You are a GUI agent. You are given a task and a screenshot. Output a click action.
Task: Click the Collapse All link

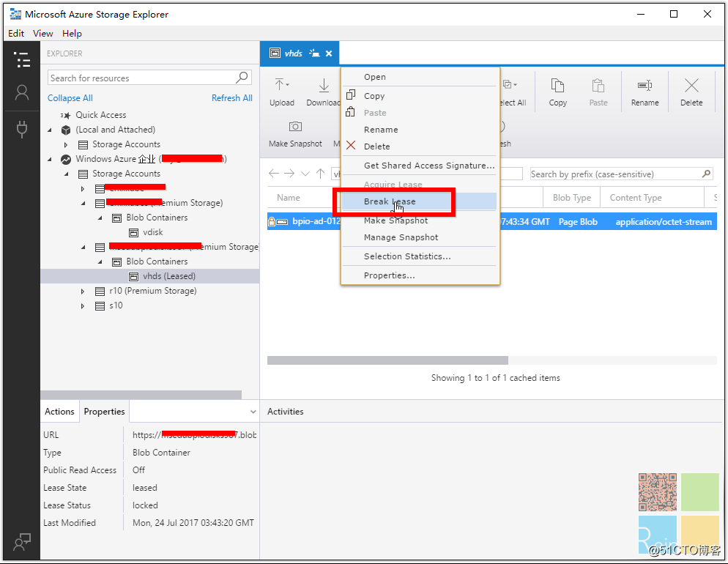(70, 98)
